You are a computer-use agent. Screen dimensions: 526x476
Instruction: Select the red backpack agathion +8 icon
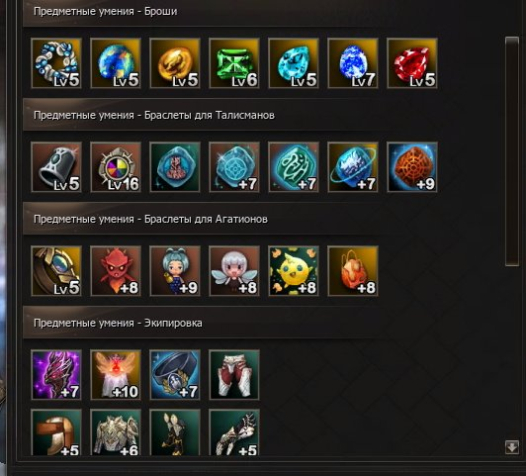353,271
